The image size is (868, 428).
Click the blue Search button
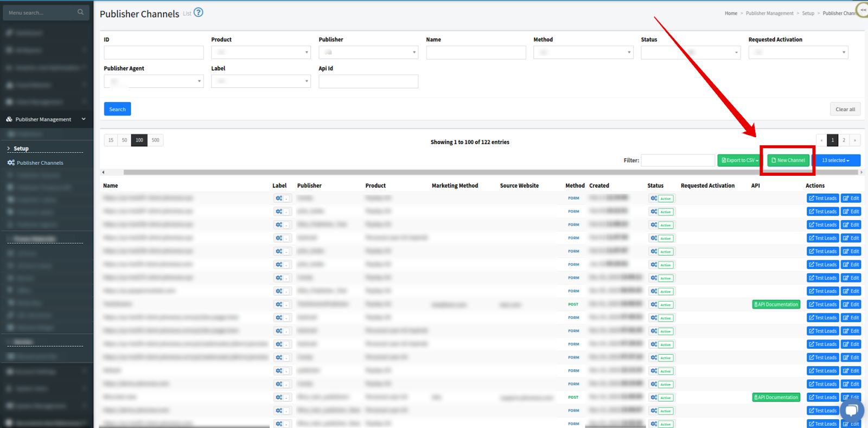tap(117, 109)
